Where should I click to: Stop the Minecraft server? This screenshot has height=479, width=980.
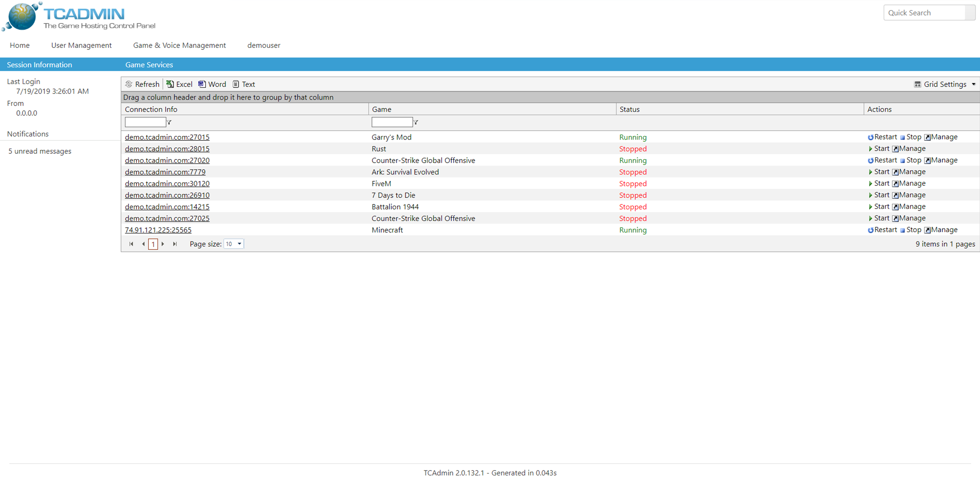click(x=911, y=230)
